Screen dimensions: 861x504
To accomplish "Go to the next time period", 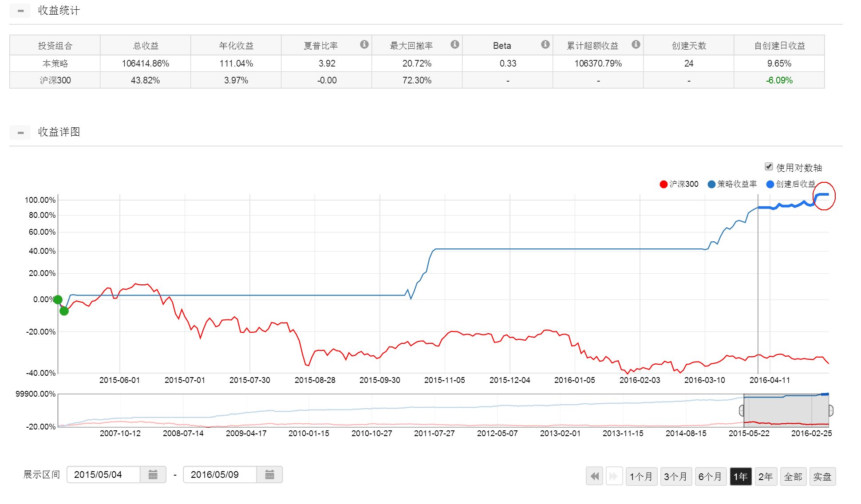I will [614, 476].
